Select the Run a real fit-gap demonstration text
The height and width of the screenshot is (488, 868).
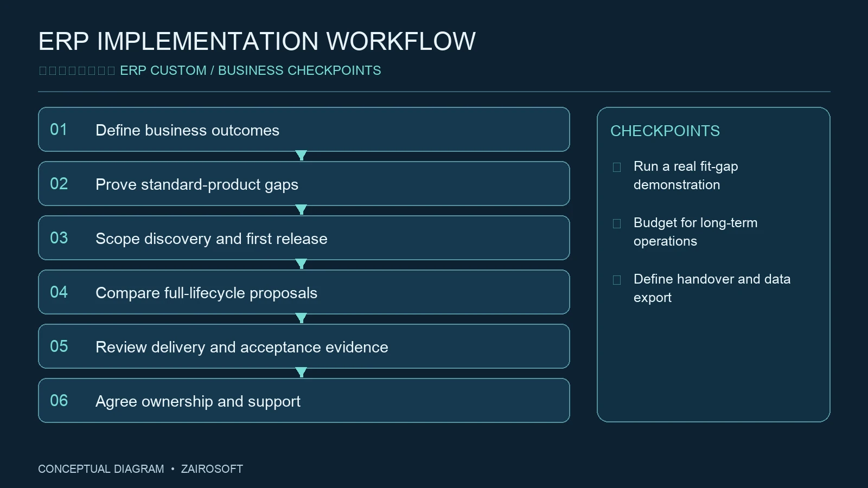click(686, 175)
